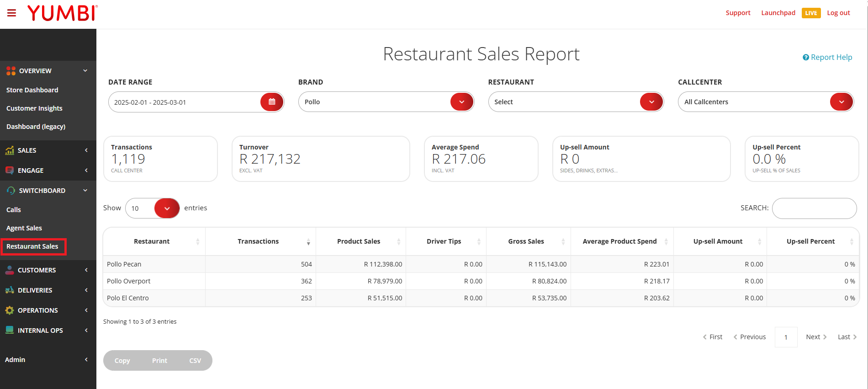Select Restaurant Sales in sidebar
Viewport: 868px width, 389px height.
pyautogui.click(x=33, y=246)
